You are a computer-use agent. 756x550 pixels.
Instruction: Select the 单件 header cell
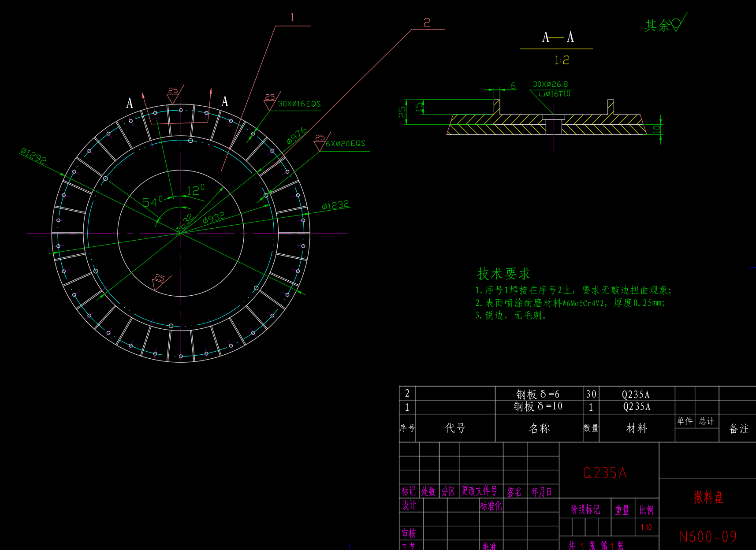685,421
